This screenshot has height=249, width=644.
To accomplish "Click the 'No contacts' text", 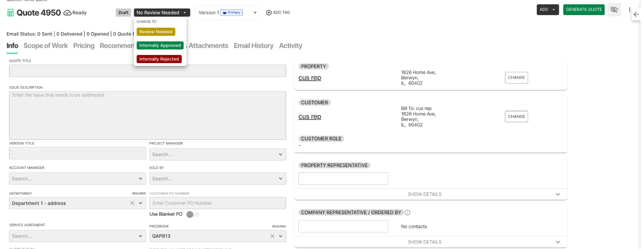I will tap(414, 226).
